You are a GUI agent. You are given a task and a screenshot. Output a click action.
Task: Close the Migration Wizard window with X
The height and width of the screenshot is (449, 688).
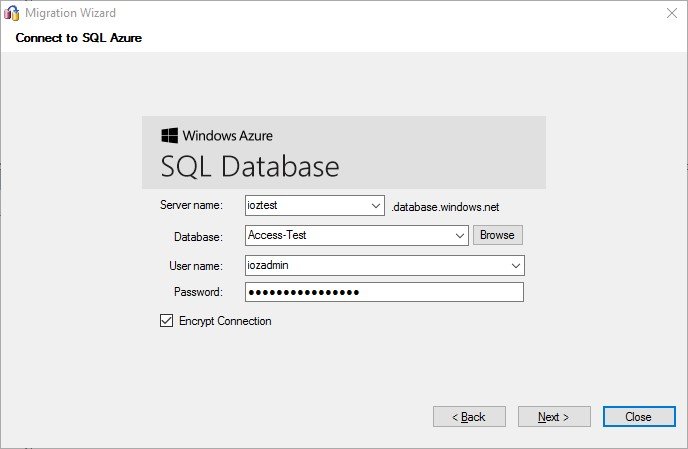[672, 13]
